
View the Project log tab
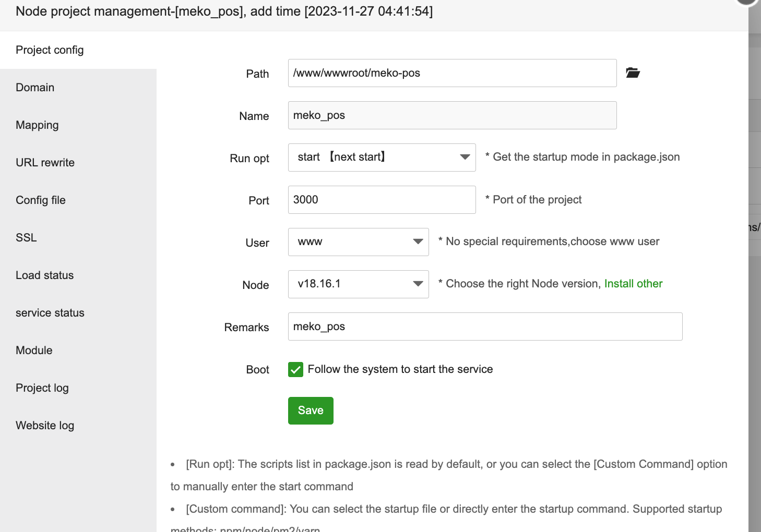[x=42, y=388]
